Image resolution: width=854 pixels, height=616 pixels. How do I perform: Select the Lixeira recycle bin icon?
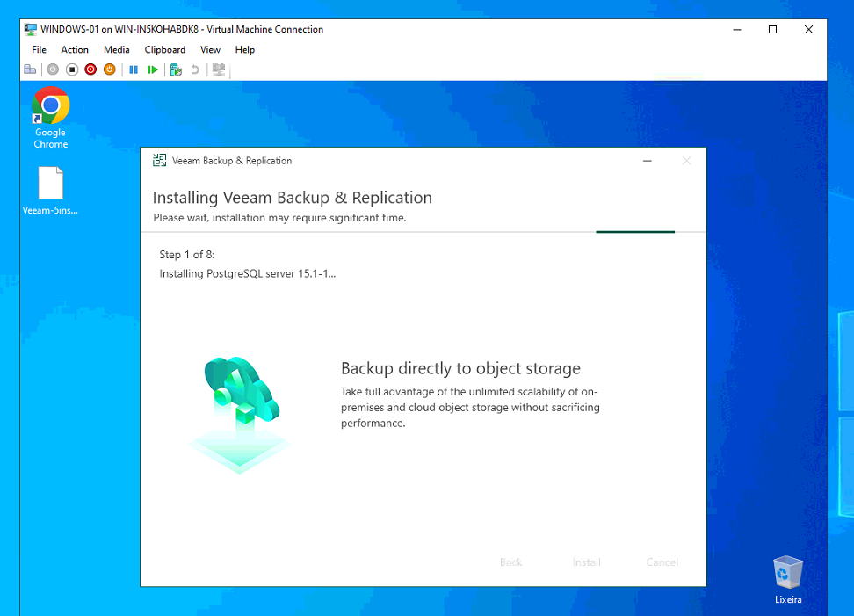click(x=788, y=579)
